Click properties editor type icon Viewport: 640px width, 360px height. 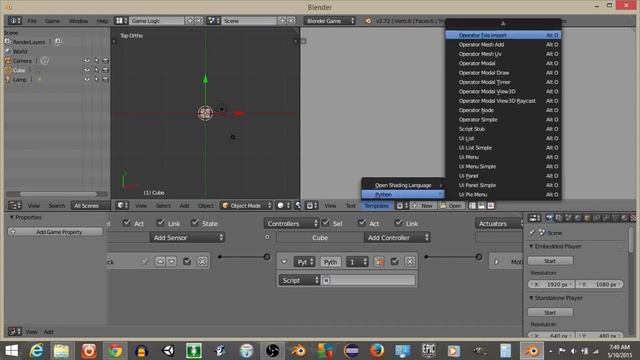[534, 218]
